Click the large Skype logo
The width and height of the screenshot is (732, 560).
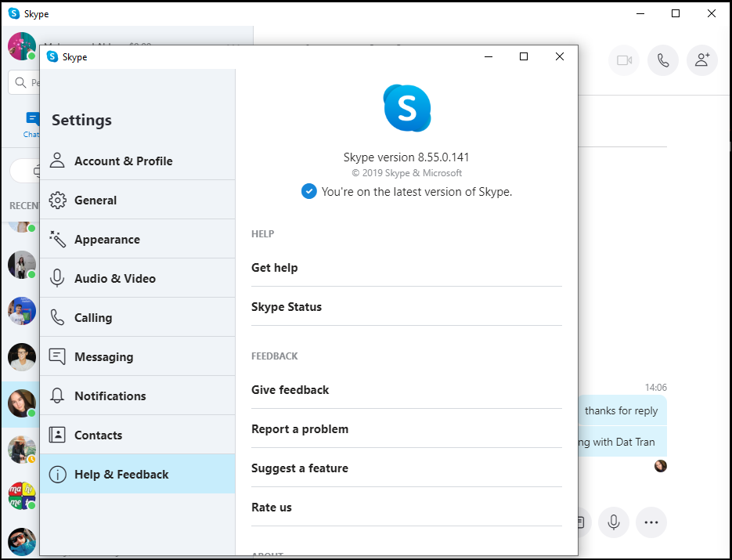(x=407, y=108)
